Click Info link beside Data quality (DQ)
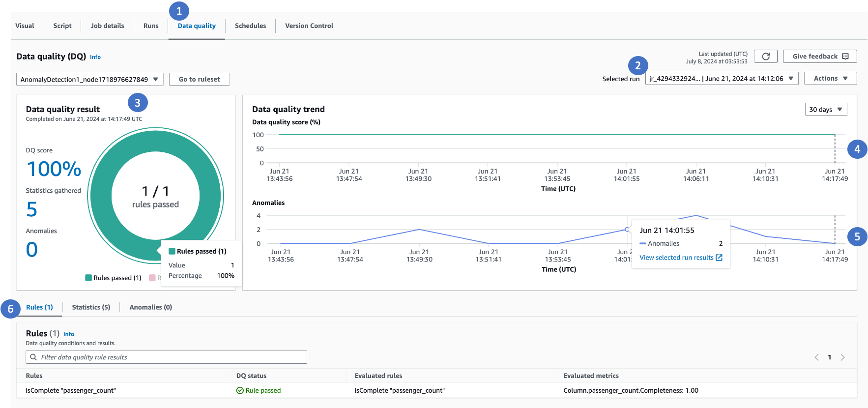The height and width of the screenshot is (408, 868). click(x=95, y=57)
